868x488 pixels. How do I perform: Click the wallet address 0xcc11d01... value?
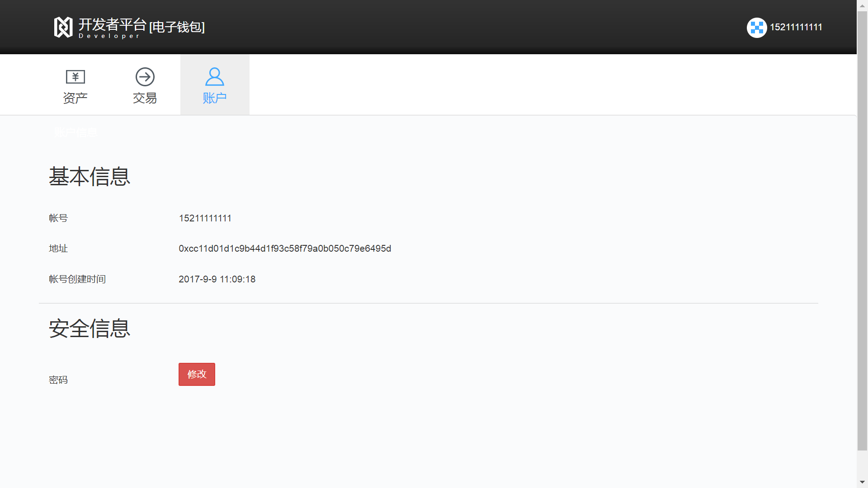[285, 249]
